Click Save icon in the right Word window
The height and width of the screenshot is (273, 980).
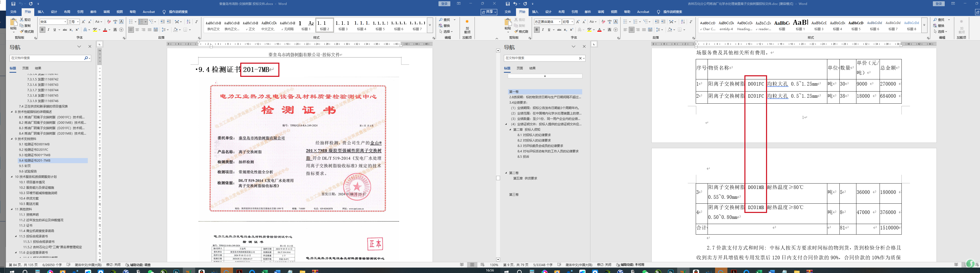coord(508,4)
